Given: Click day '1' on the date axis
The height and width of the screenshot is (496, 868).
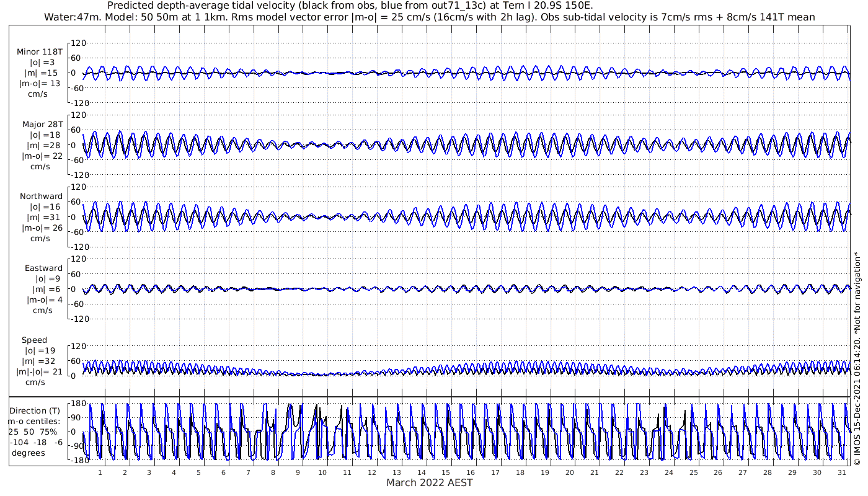Looking at the screenshot, I should [x=100, y=472].
